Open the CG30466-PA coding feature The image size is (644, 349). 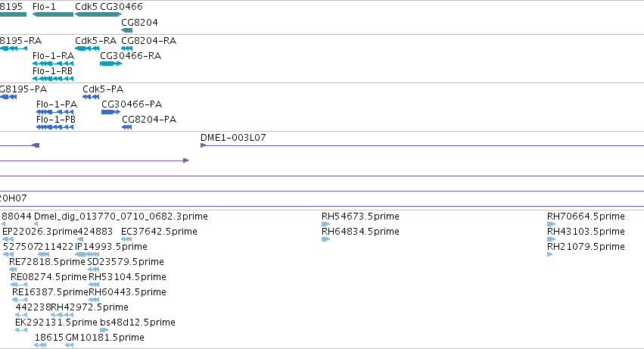[x=111, y=112]
